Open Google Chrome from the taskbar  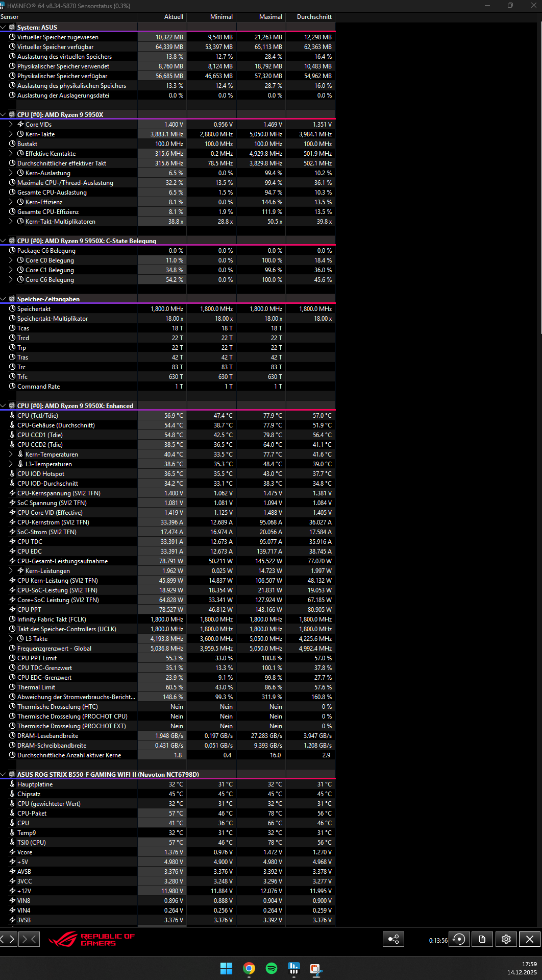pyautogui.click(x=249, y=968)
